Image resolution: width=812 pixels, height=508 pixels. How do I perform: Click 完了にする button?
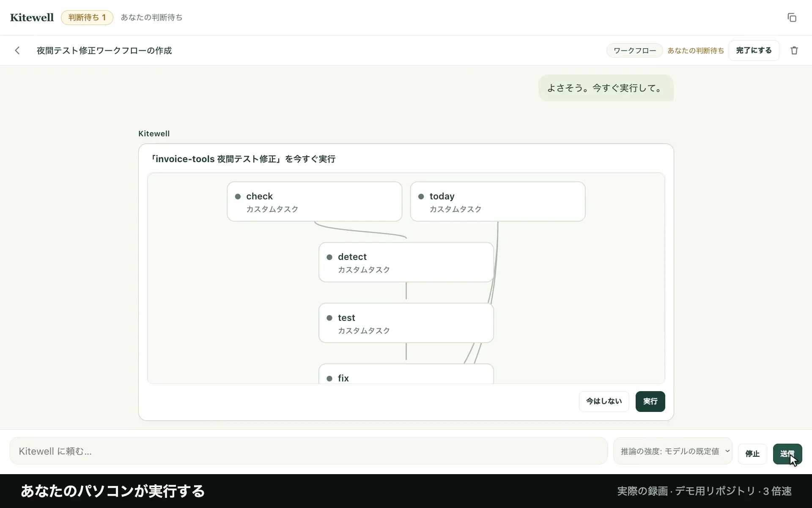[754, 50]
